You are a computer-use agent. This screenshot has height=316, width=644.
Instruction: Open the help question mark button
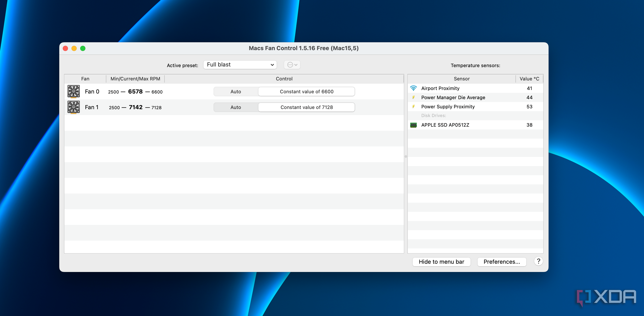coord(539,262)
